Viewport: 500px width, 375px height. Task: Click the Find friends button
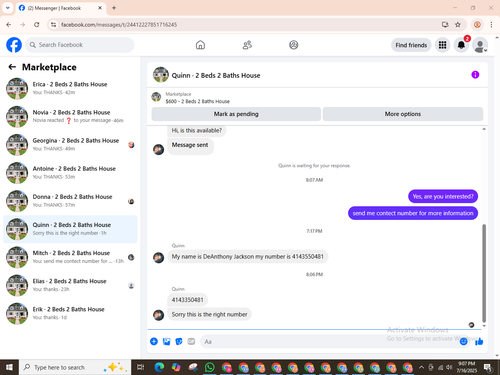[x=411, y=45]
